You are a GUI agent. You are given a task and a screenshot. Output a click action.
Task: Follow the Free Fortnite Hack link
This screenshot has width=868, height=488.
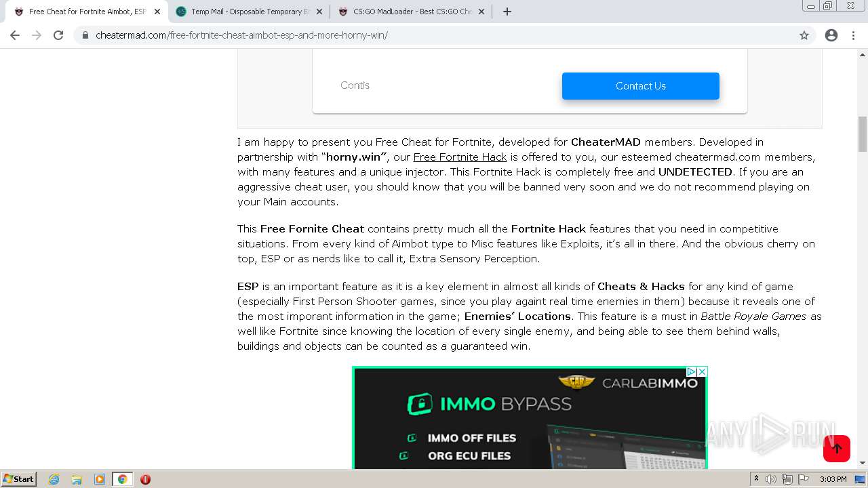(x=460, y=157)
